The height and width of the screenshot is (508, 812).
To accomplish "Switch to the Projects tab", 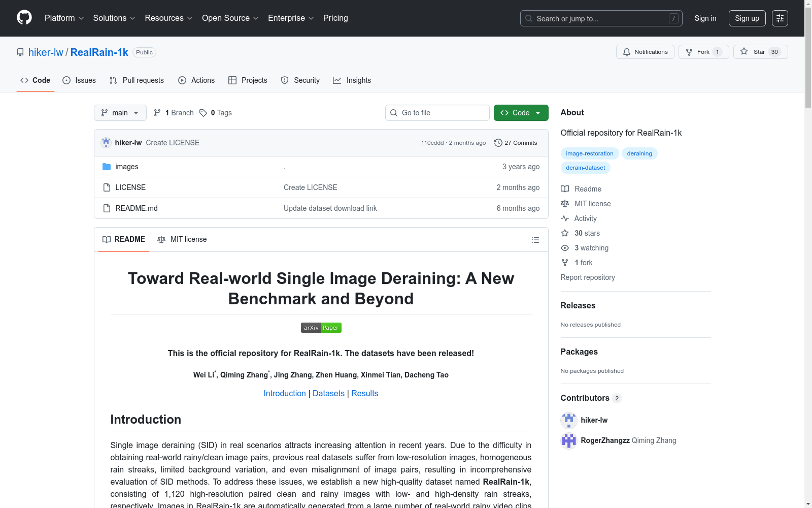I will (x=248, y=80).
